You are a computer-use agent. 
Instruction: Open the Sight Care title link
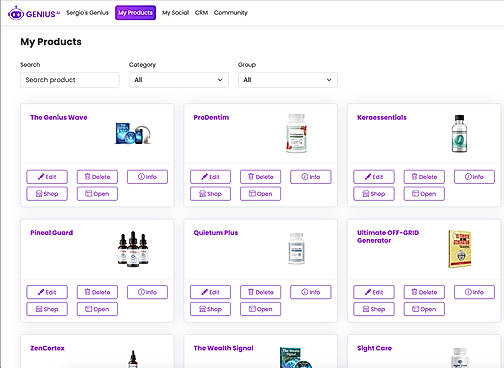click(x=374, y=348)
